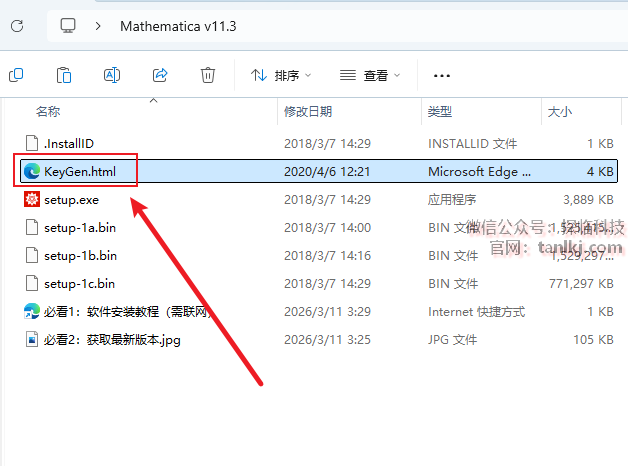This screenshot has width=628, height=466.
Task: Select the KeyGen.html file name
Action: (80, 171)
